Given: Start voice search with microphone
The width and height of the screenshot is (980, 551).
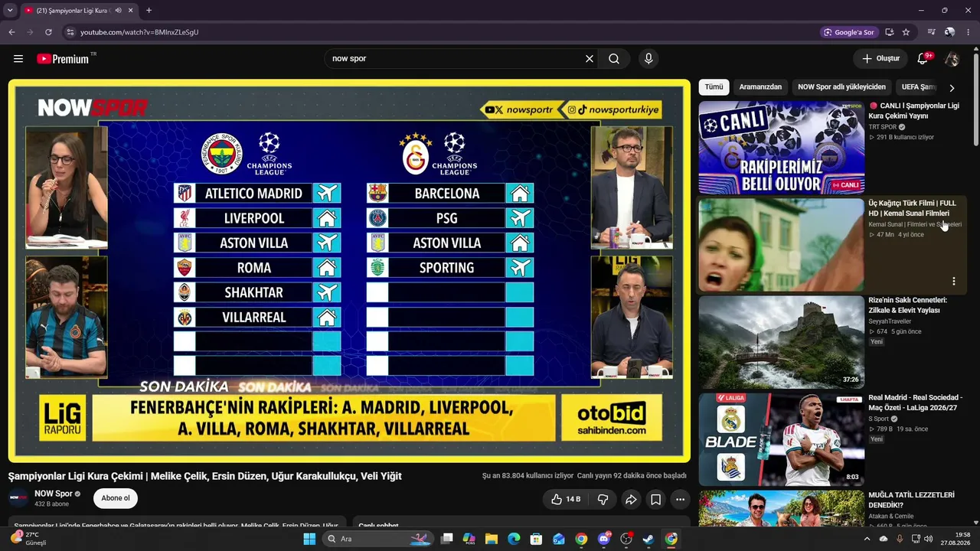Looking at the screenshot, I should click(x=648, y=59).
